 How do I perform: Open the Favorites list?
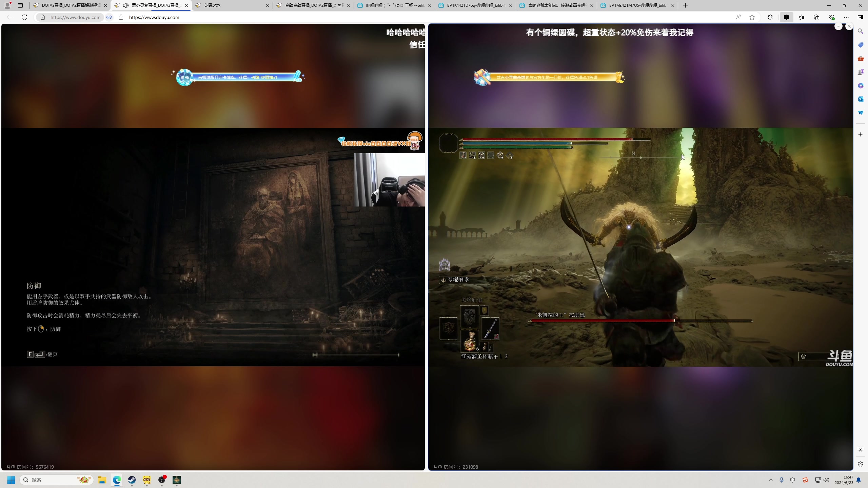pos(802,17)
